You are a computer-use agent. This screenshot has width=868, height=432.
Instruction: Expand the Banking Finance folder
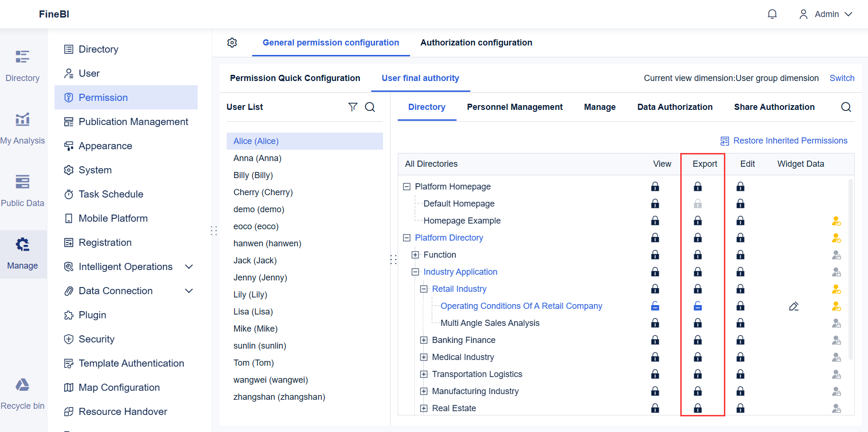(424, 340)
